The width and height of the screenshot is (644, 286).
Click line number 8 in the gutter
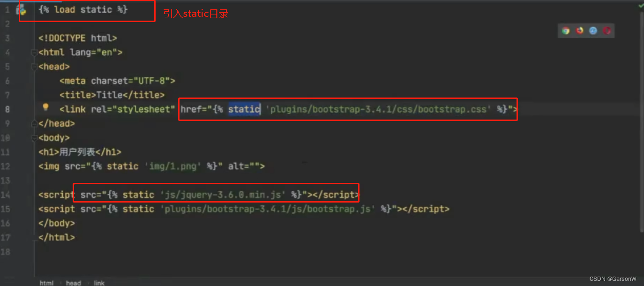[7, 109]
